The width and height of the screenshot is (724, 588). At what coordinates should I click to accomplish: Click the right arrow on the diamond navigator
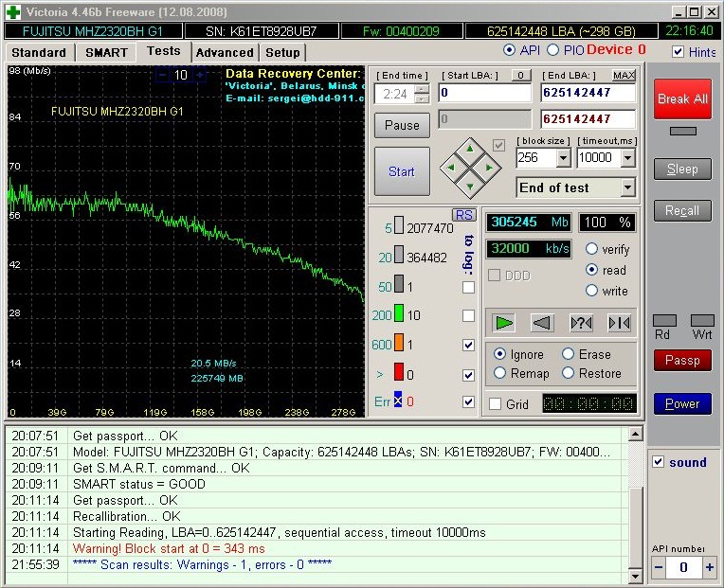[489, 169]
